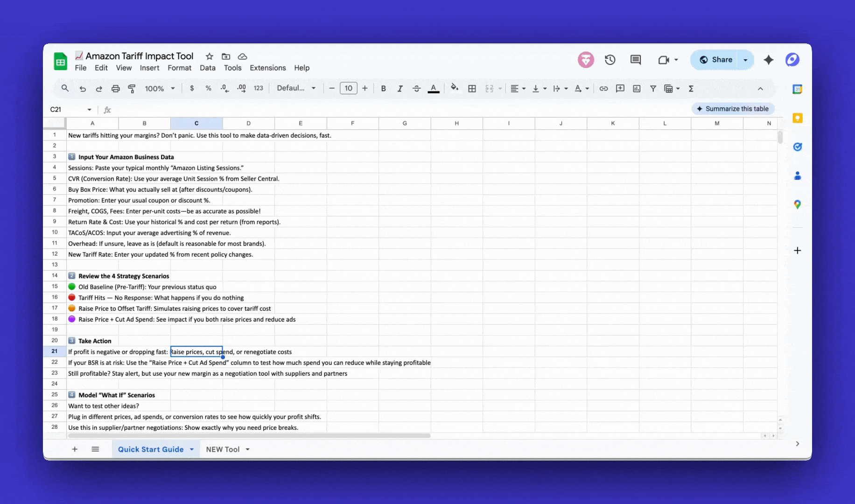Add a new sheet
855x504 pixels.
click(75, 449)
